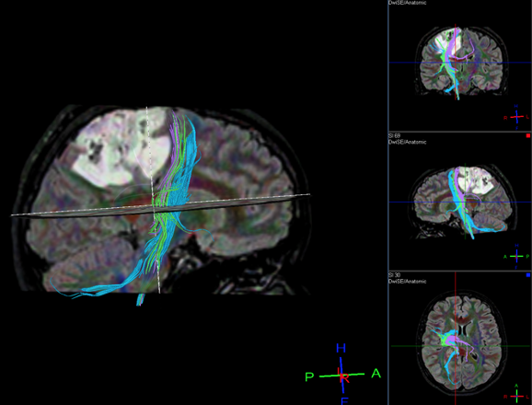Click the red vertical crosshair in axial view
Viewport: 532px width, 405px height.
(x=456, y=339)
